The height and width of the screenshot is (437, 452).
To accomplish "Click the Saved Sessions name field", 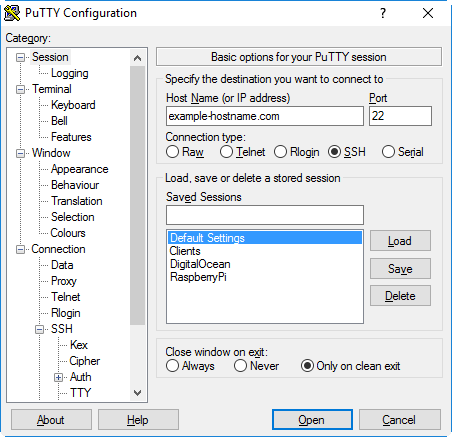I will click(265, 215).
